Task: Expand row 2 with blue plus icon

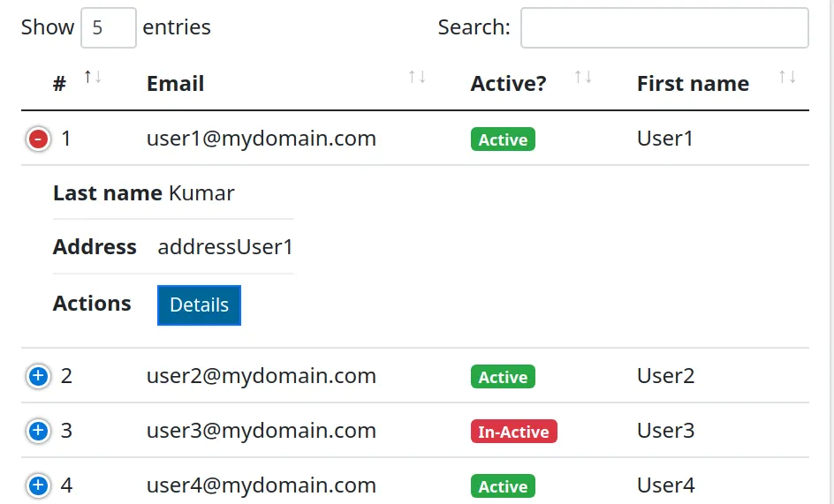Action: 38,376
